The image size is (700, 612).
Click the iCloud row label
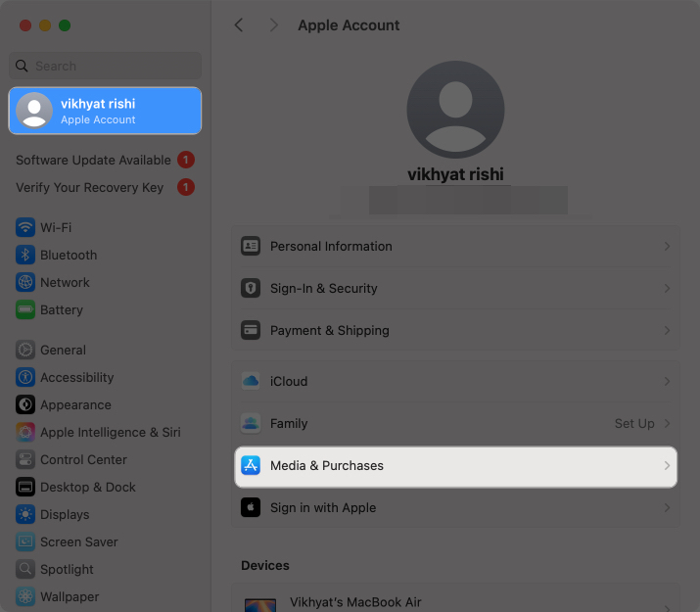(x=289, y=381)
